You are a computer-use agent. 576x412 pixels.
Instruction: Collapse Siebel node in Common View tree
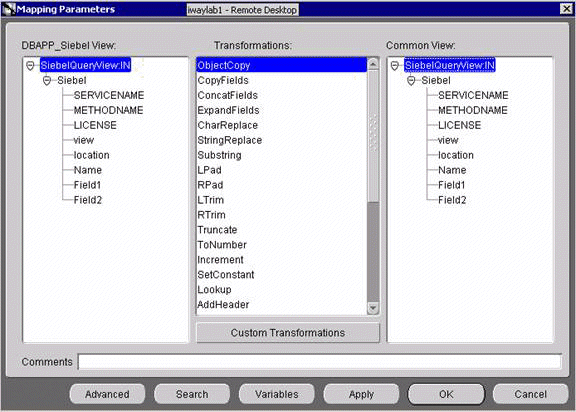411,80
